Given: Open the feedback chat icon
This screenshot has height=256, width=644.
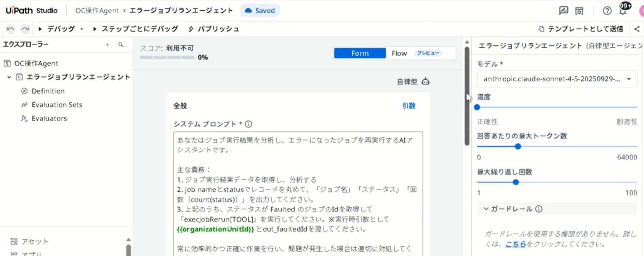Looking at the screenshot, I should click(564, 11).
